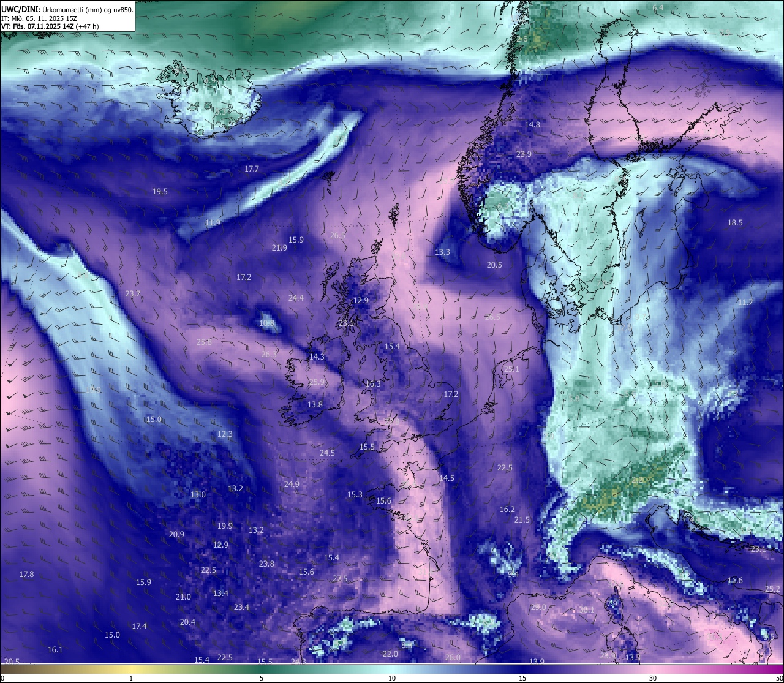Screen dimensions: 784x683
Task: Click the 23.9 value near Norway coast
Action: pyautogui.click(x=524, y=154)
